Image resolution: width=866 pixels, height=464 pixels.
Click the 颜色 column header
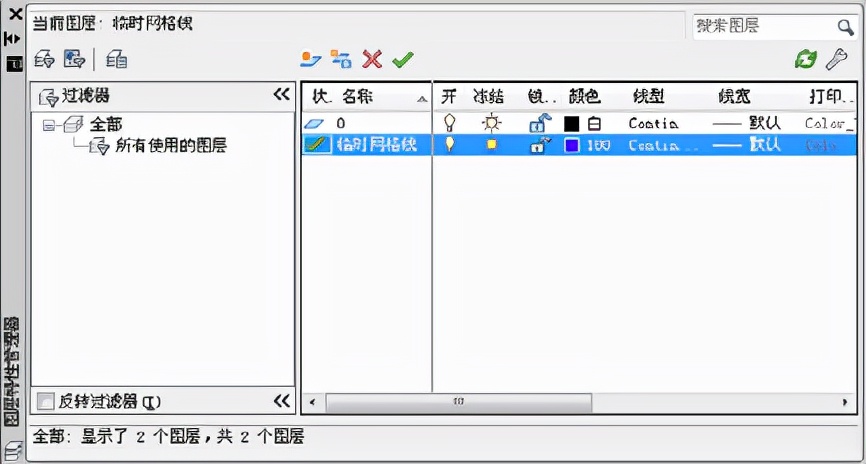[x=584, y=97]
